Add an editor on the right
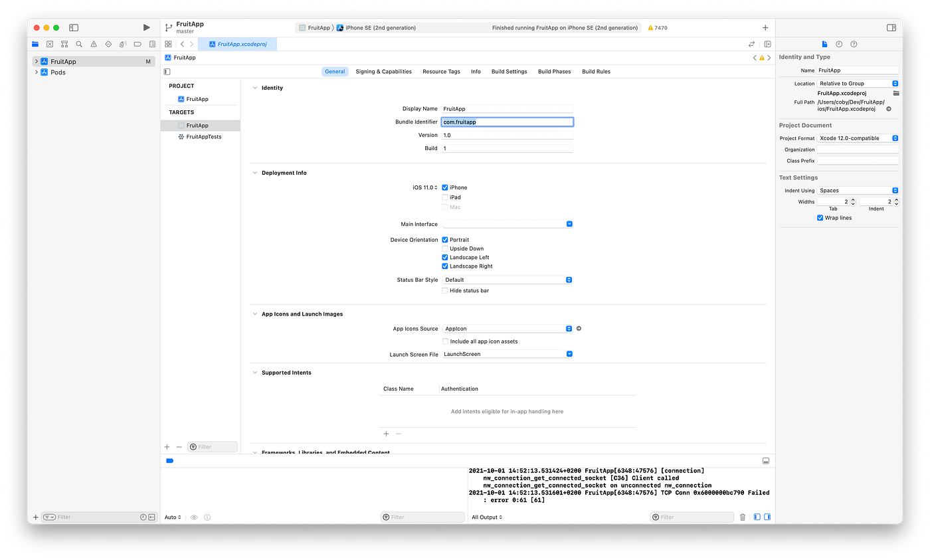Screen dimensions: 930x560 click(x=767, y=44)
